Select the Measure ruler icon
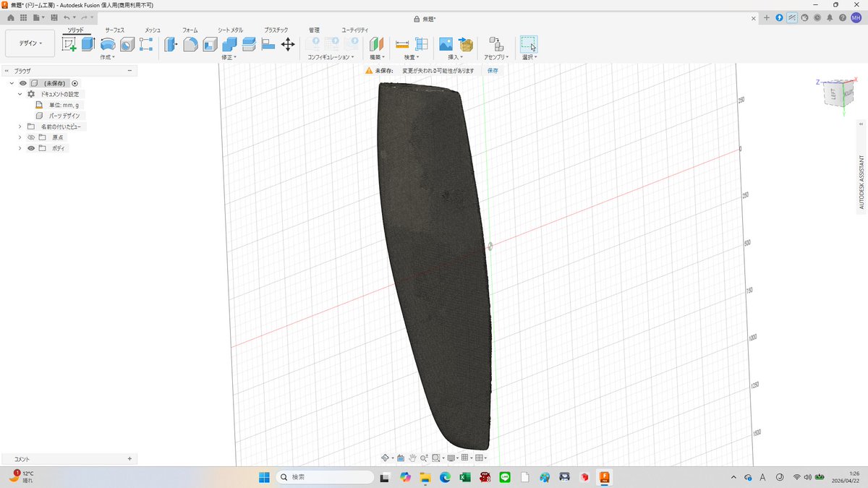868x488 pixels. [402, 44]
